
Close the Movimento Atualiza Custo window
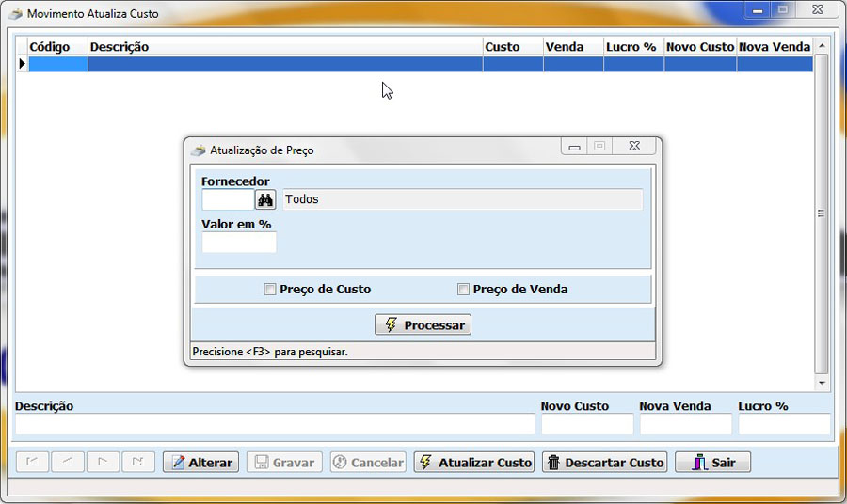818,9
